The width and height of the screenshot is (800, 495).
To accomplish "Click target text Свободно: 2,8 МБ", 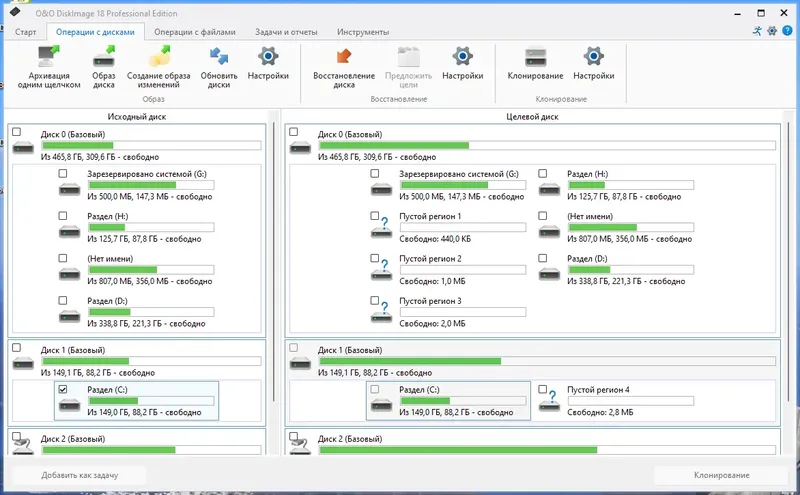I will click(600, 412).
